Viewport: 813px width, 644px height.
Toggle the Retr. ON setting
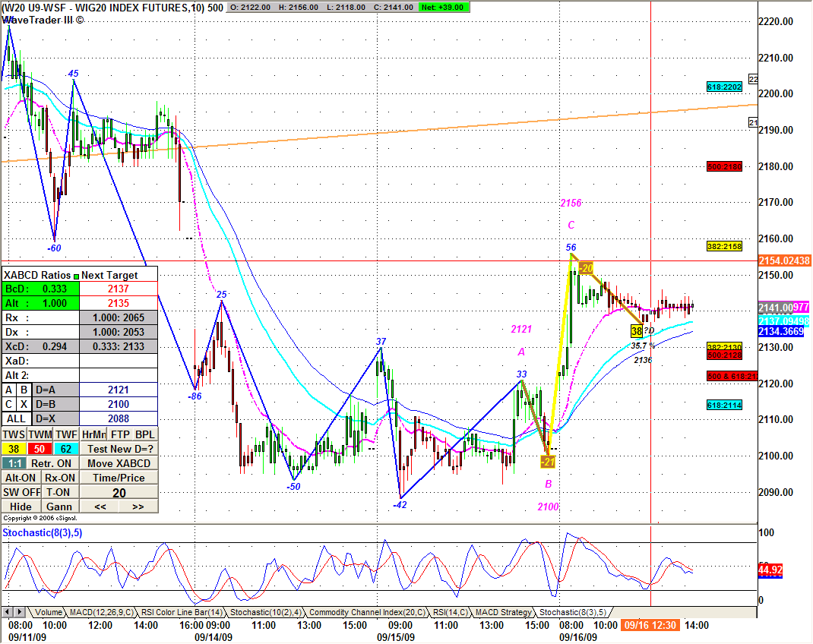(x=51, y=463)
